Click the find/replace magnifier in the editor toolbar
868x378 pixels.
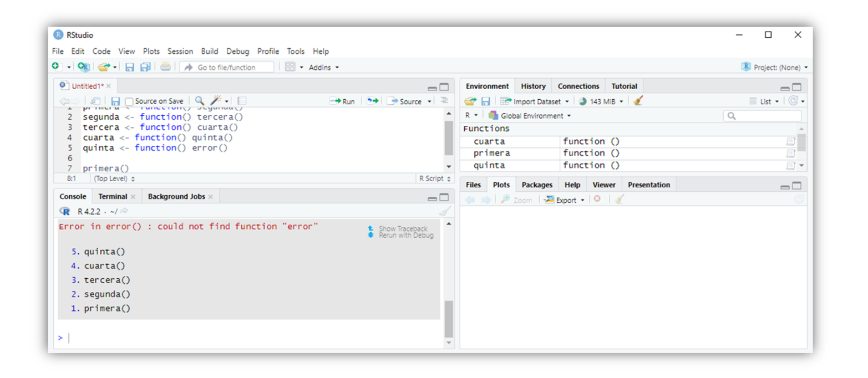[200, 101]
